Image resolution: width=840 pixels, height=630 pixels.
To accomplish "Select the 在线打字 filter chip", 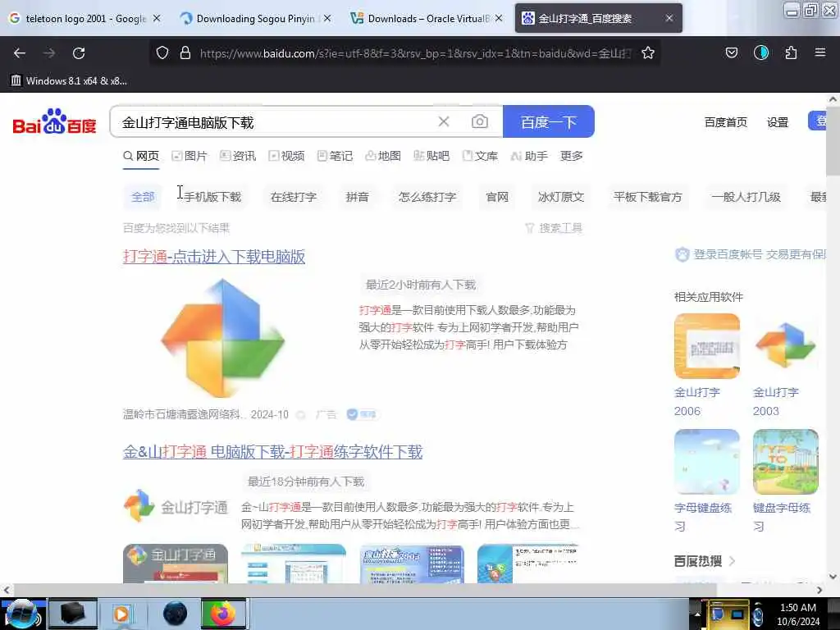I will click(x=294, y=197).
